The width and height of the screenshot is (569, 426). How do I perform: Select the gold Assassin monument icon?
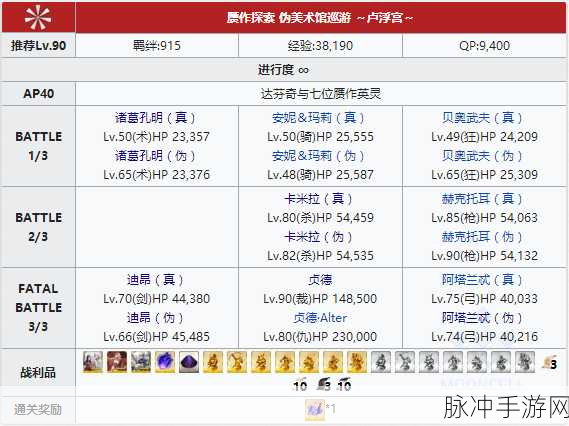pyautogui.click(x=333, y=362)
